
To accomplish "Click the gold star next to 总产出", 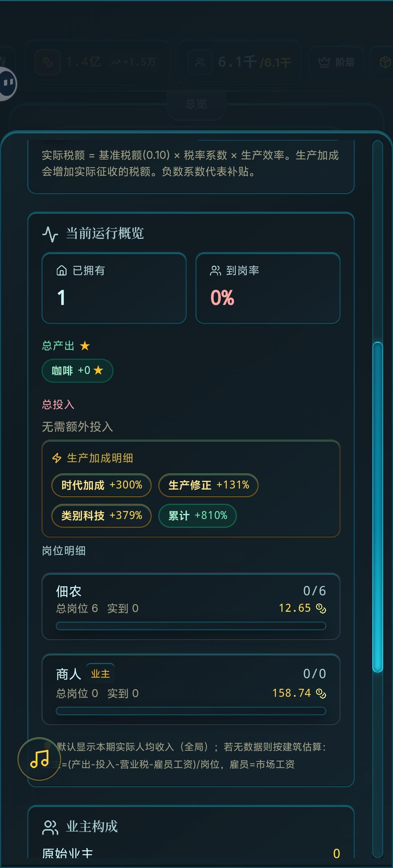I will point(85,346).
